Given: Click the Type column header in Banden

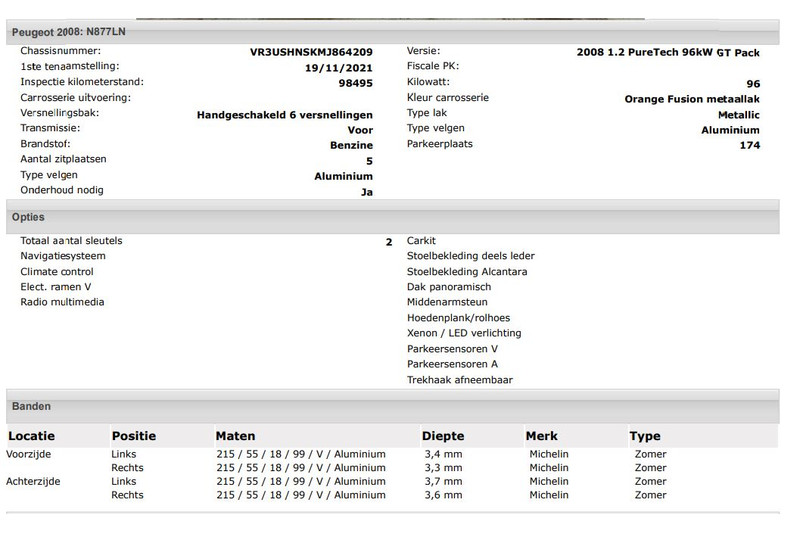Looking at the screenshot, I should (x=645, y=436).
